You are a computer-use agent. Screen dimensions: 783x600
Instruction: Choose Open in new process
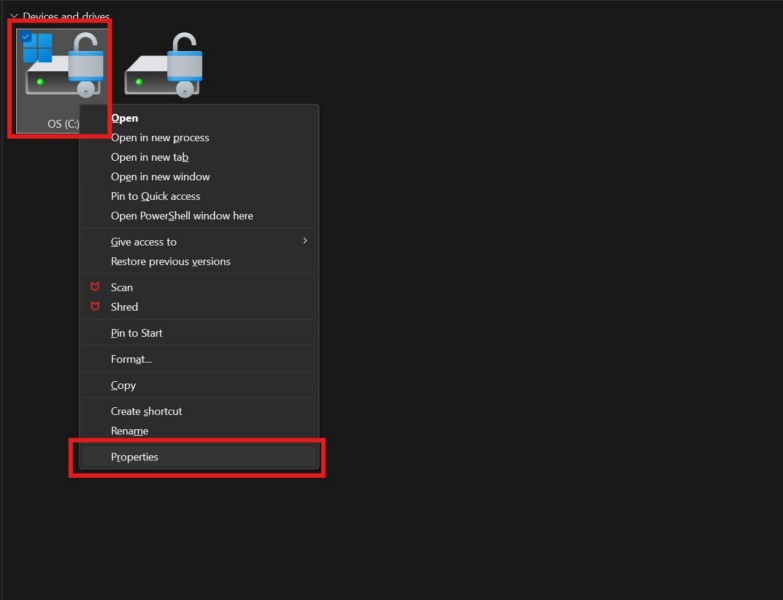(x=199, y=138)
